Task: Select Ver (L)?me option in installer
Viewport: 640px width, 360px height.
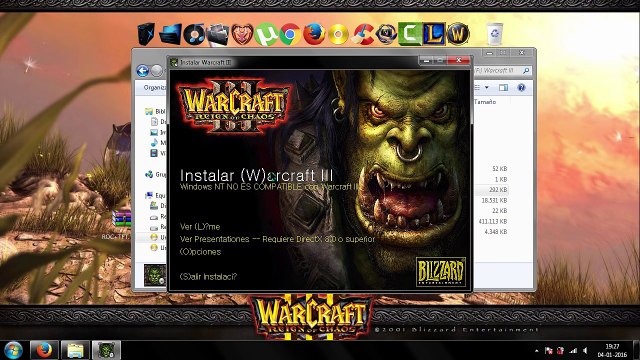Action: click(200, 227)
